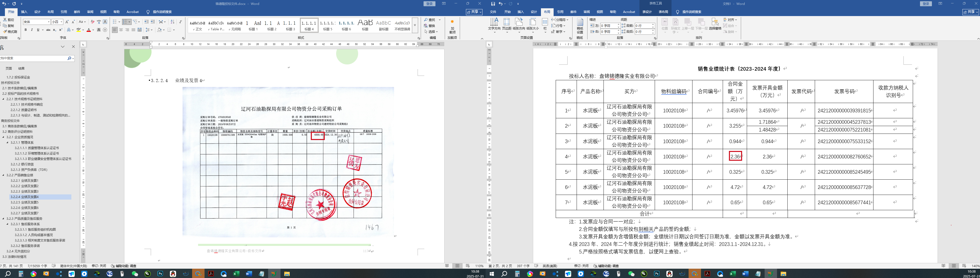The height and width of the screenshot is (278, 980).
Task: Open the font size dropdown (小四)
Action: (61, 22)
